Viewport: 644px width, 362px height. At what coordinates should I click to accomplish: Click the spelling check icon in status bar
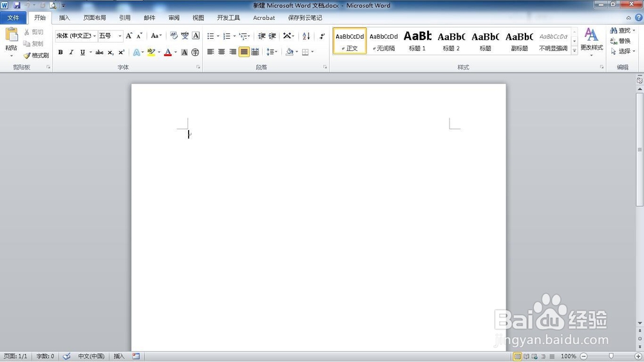[66, 356]
